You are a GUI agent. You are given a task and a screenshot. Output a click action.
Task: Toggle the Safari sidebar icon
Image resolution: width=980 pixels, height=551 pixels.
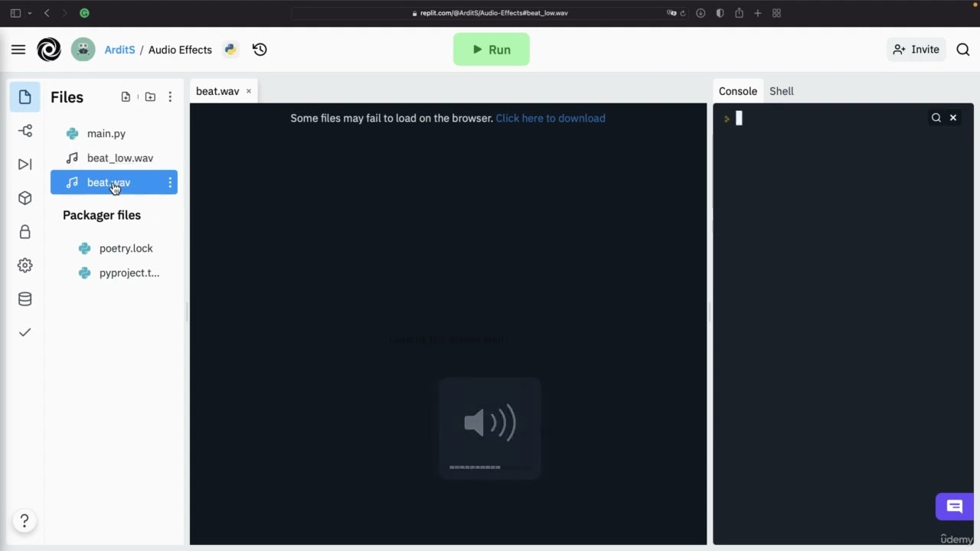pyautogui.click(x=15, y=13)
